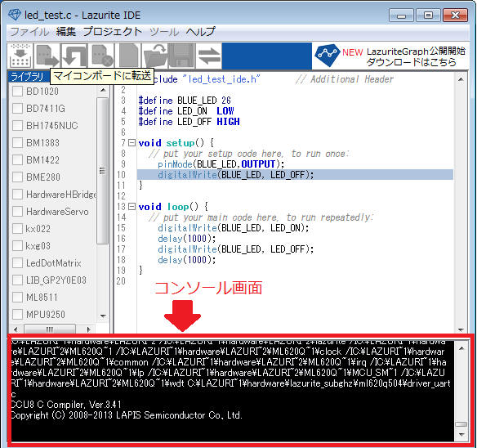
Task: Collapse the loop() function fold marker
Action: [132, 207]
